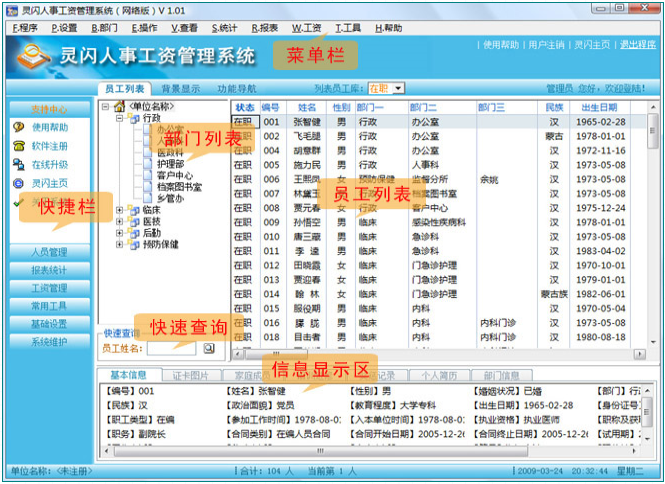This screenshot has height=484, width=665.
Task: Switch to the 功能导航 tab
Action: [237, 89]
